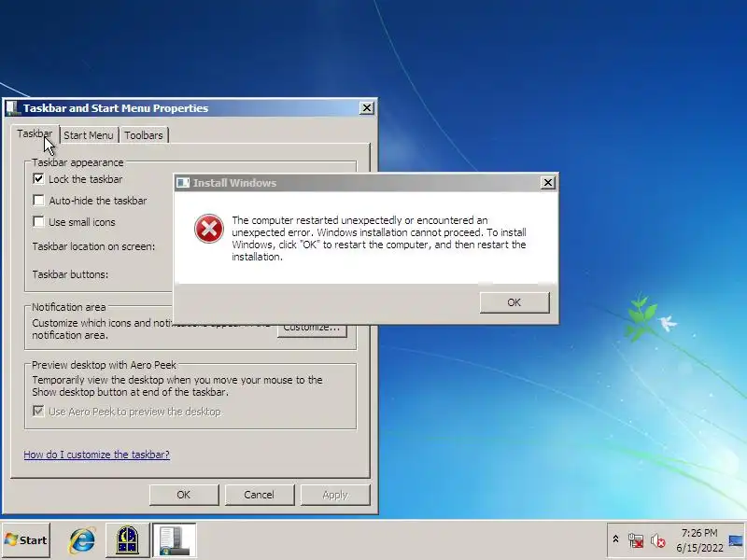Click the Taskbar location on screen label
The height and width of the screenshot is (560, 747).
(x=93, y=246)
